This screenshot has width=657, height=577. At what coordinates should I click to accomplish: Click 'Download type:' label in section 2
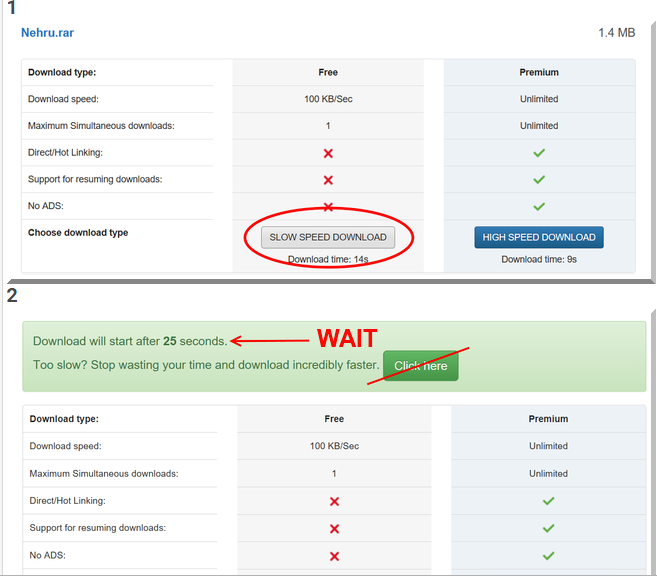click(64, 419)
